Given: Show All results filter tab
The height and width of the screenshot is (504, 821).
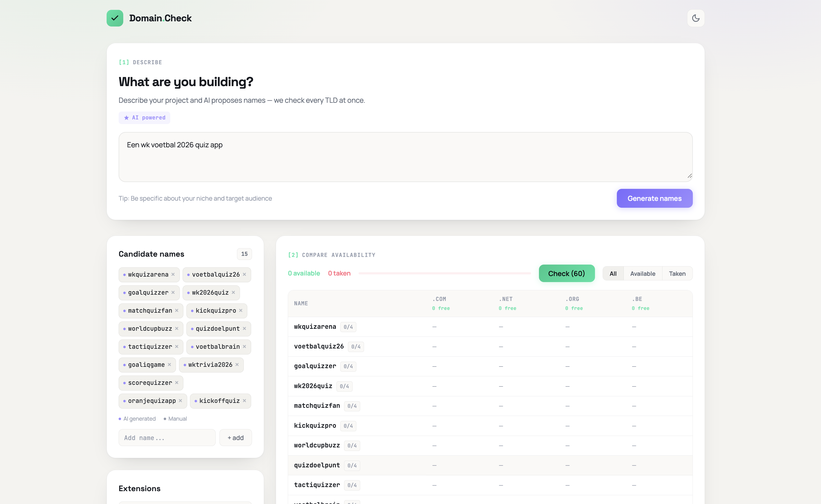Looking at the screenshot, I should click(613, 273).
